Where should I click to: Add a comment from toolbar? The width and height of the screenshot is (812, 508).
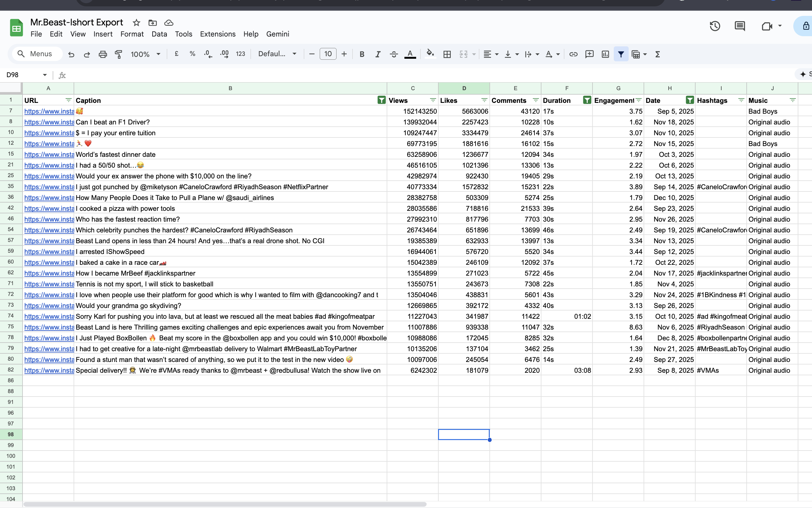pos(589,54)
